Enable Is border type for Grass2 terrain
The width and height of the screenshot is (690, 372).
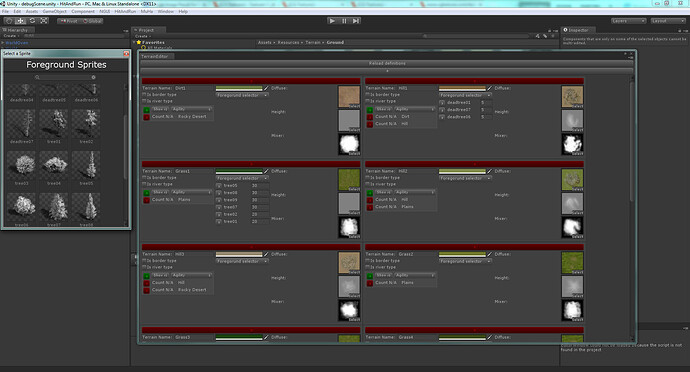coord(367,261)
